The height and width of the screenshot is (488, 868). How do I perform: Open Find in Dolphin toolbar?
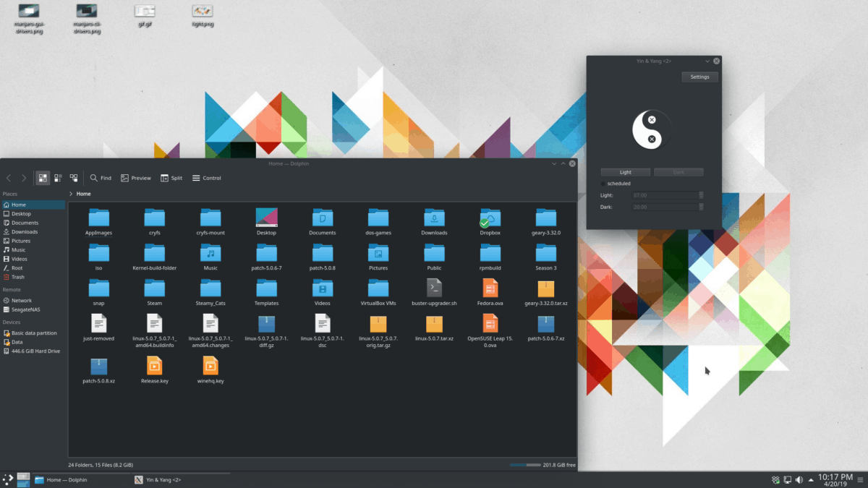[100, 178]
